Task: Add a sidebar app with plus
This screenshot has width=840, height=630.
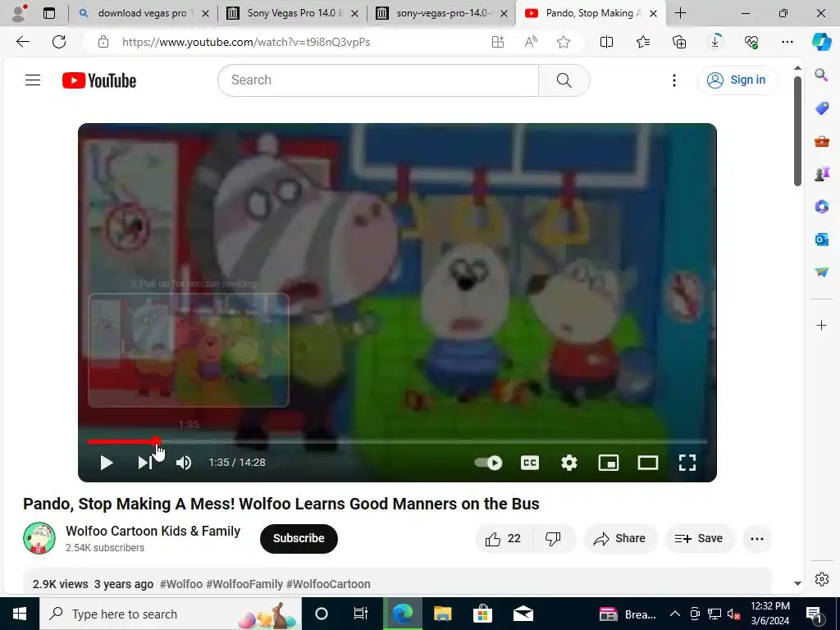Action: (x=821, y=325)
